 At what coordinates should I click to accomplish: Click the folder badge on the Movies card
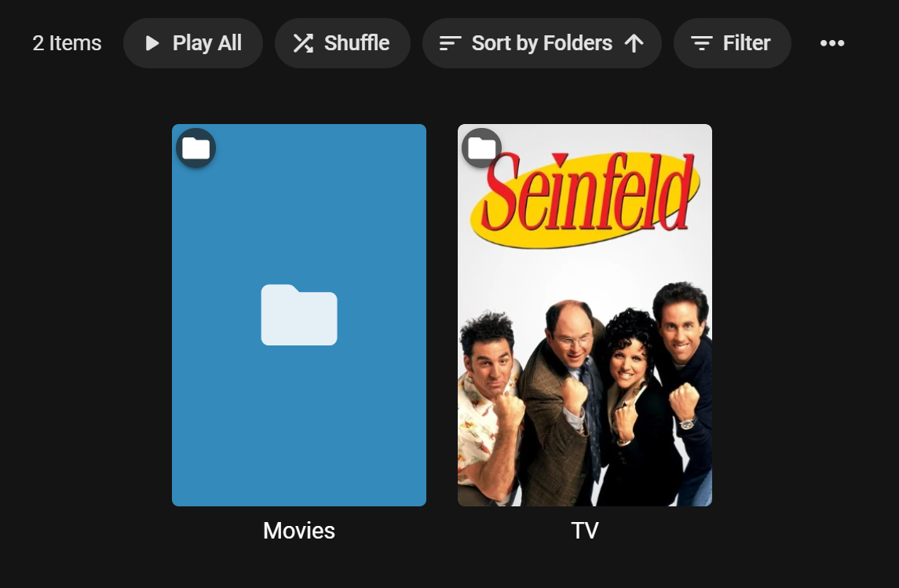pyautogui.click(x=195, y=148)
